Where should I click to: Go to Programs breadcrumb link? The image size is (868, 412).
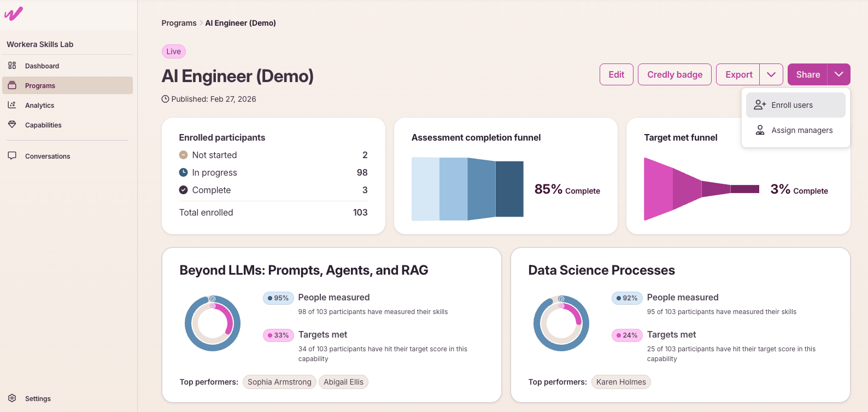coord(179,23)
